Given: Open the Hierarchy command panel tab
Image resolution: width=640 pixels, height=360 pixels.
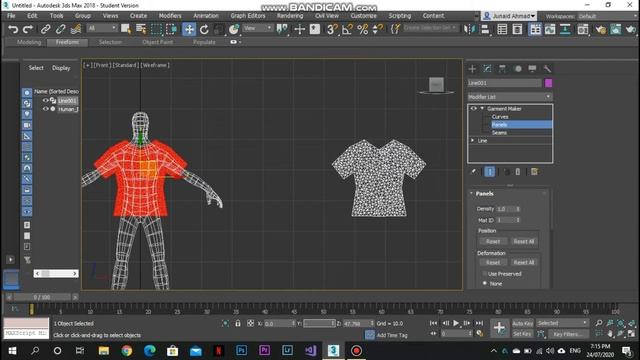Looking at the screenshot, I should pyautogui.click(x=502, y=69).
